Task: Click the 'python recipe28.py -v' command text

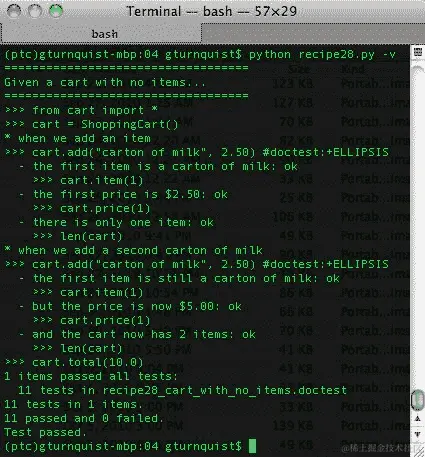Action: pyautogui.click(x=322, y=54)
